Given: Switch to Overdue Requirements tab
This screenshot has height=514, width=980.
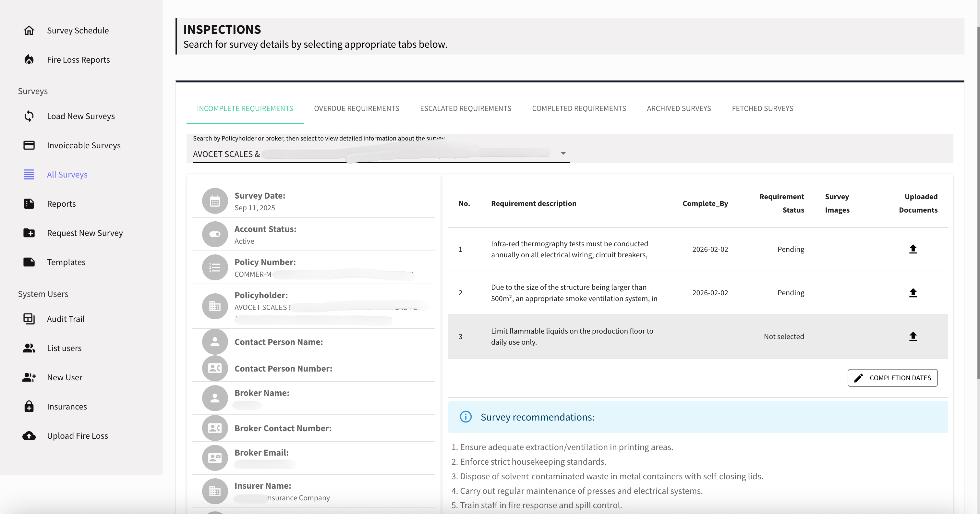Looking at the screenshot, I should [356, 108].
